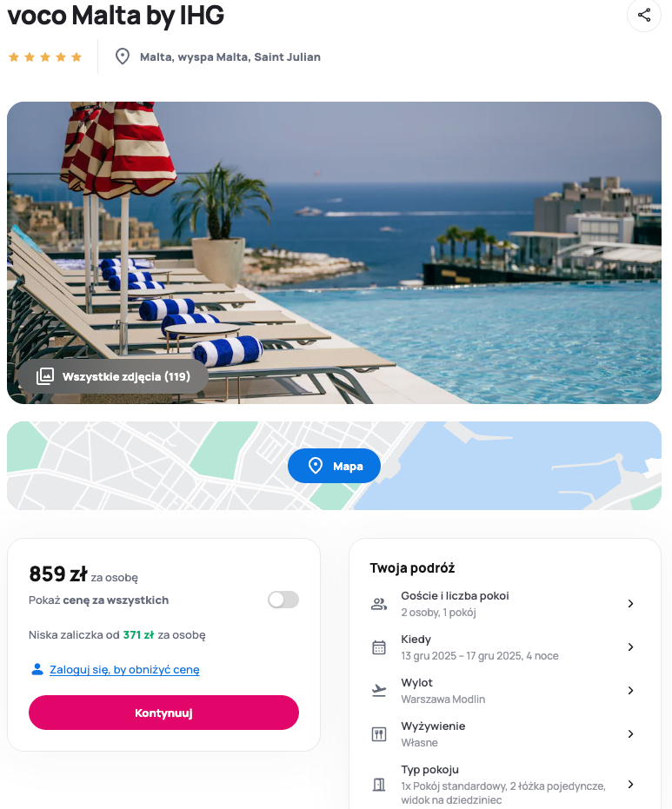Toggle Pokaż cenę za wszystkich switch
The image size is (672, 809).
(x=283, y=600)
